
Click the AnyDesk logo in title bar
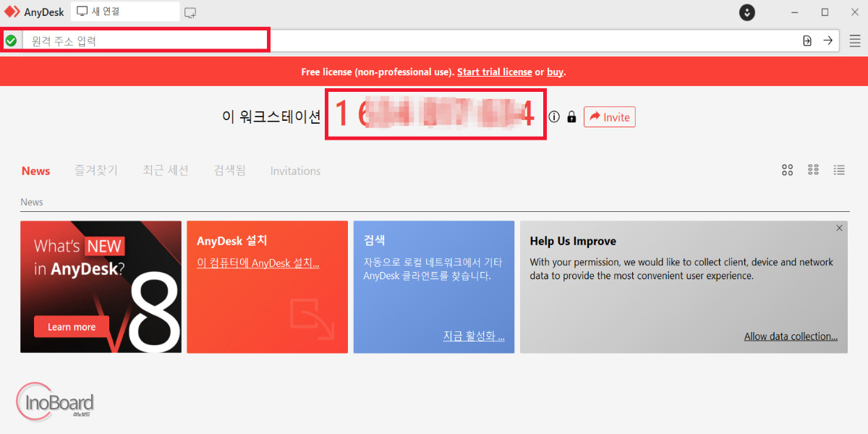[x=12, y=12]
